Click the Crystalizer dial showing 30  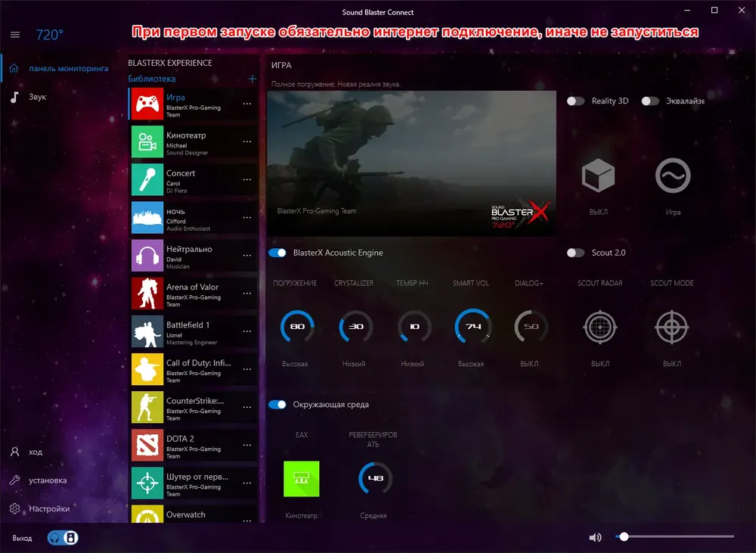(x=356, y=327)
